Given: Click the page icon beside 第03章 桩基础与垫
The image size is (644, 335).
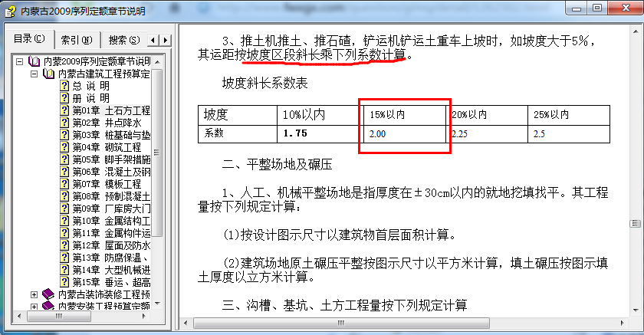Looking at the screenshot, I should coord(64,135).
